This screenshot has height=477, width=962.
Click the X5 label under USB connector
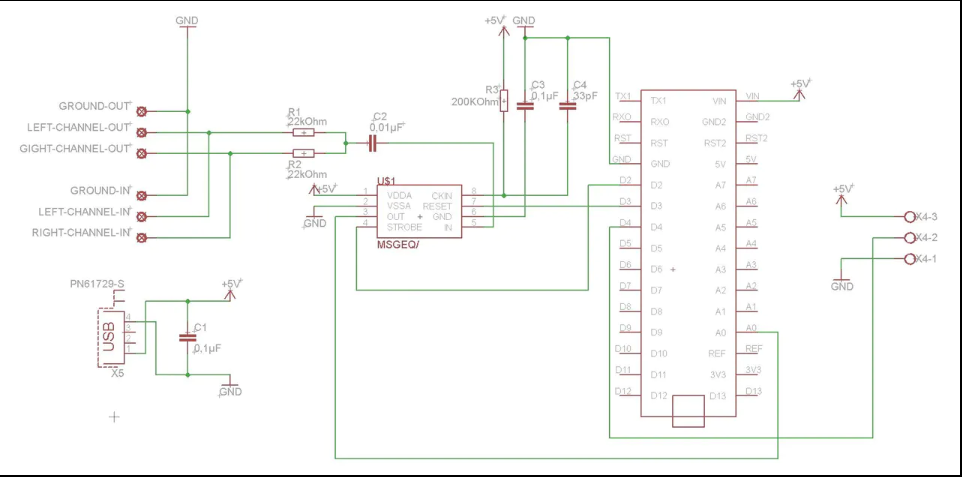click(117, 373)
